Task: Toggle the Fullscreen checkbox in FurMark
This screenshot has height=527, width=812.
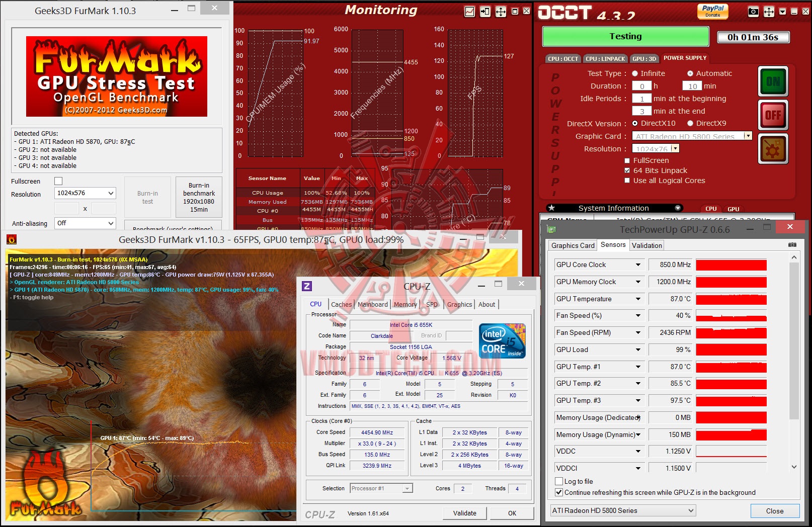Action: 58,181
